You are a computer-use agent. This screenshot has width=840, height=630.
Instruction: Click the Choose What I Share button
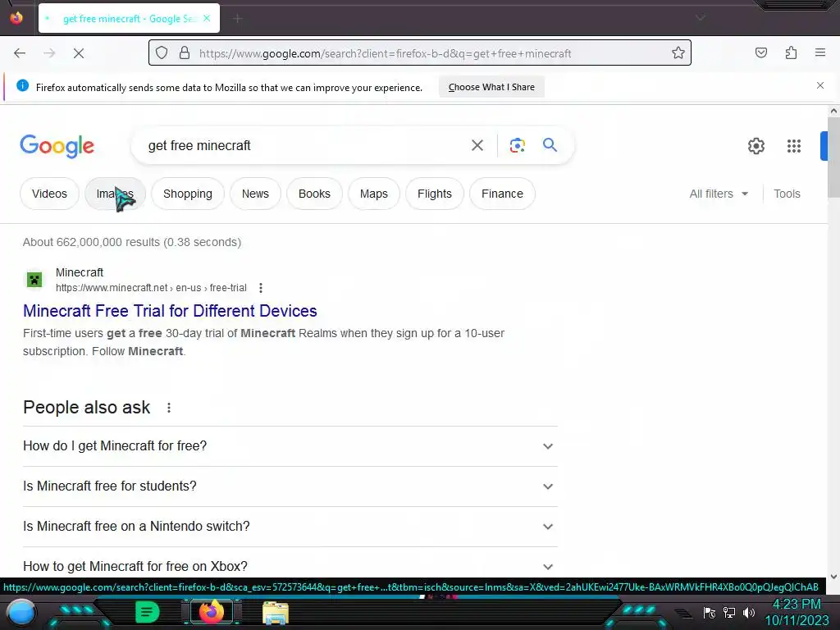(491, 87)
